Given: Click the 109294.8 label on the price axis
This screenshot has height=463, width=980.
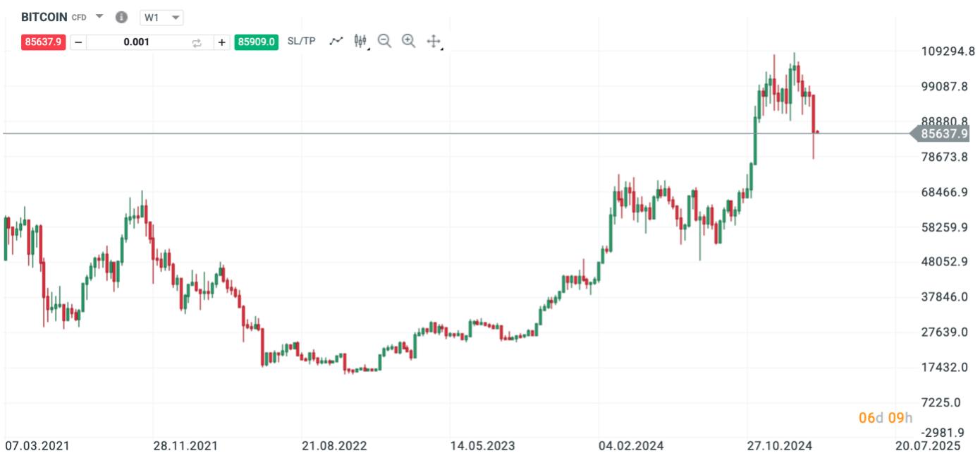Looking at the screenshot, I should click(948, 52).
